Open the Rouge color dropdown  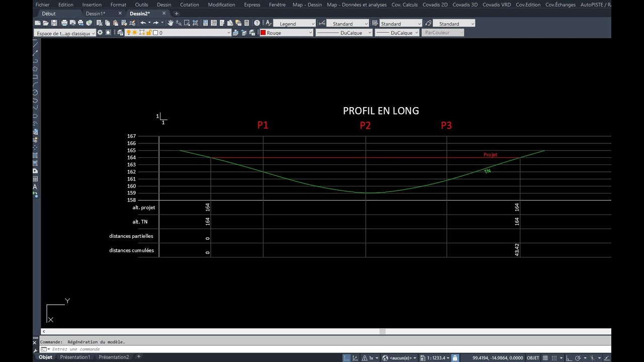[x=287, y=33]
